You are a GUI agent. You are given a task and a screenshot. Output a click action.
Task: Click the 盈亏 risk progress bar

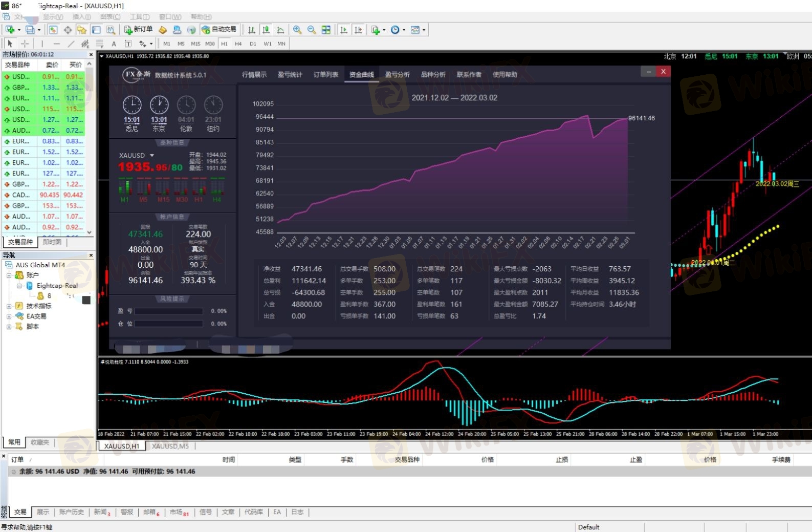click(168, 311)
